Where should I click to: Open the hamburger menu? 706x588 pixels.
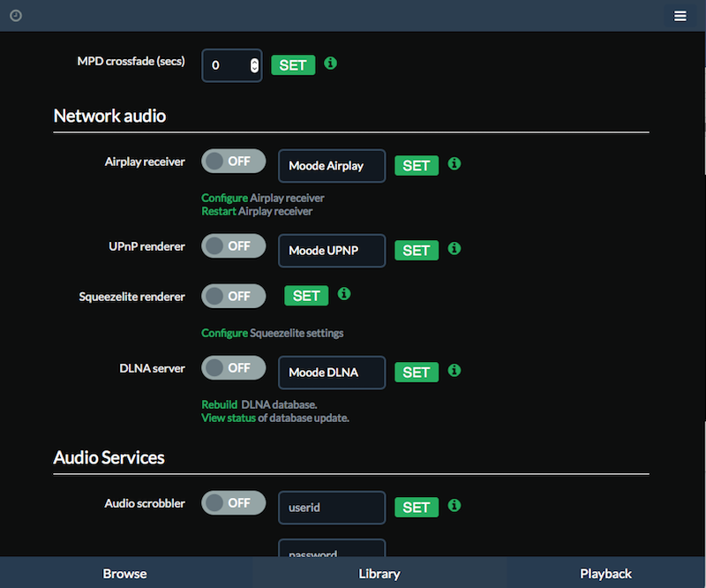[680, 16]
